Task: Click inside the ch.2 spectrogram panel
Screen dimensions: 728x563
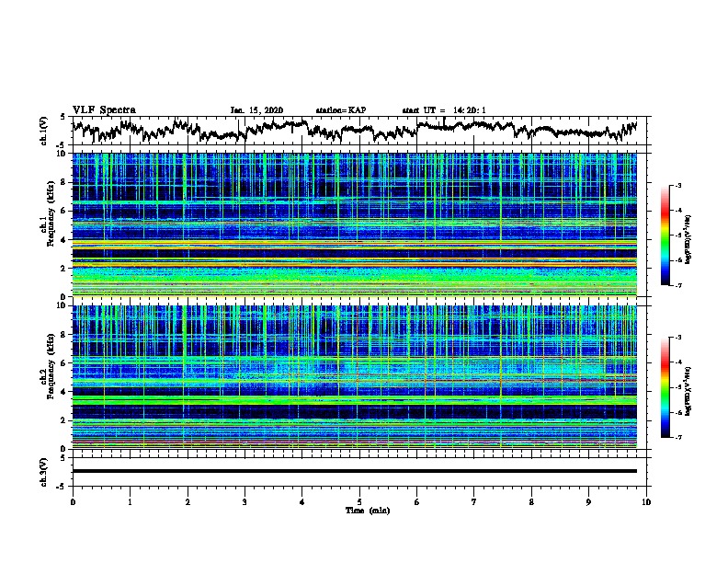Action: (x=355, y=377)
